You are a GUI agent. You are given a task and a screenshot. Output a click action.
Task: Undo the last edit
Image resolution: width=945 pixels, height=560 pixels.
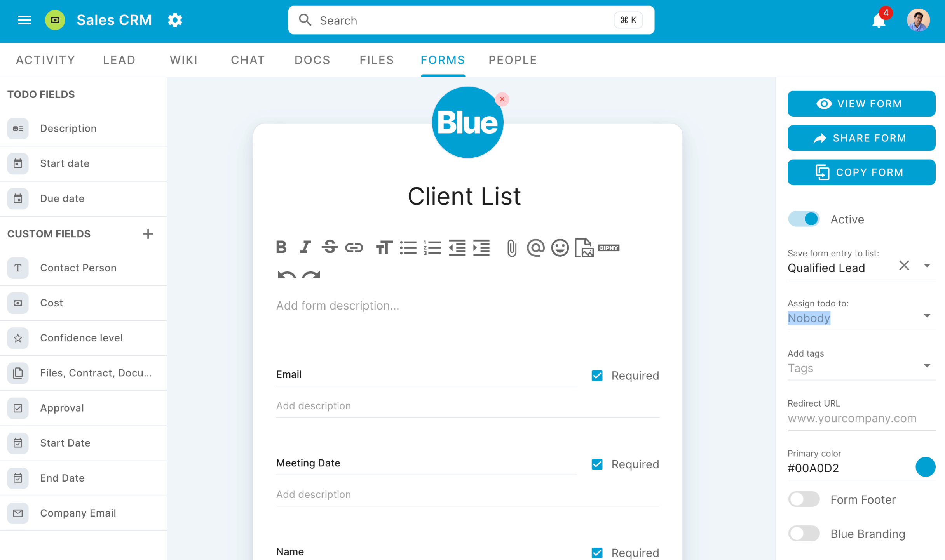click(286, 275)
